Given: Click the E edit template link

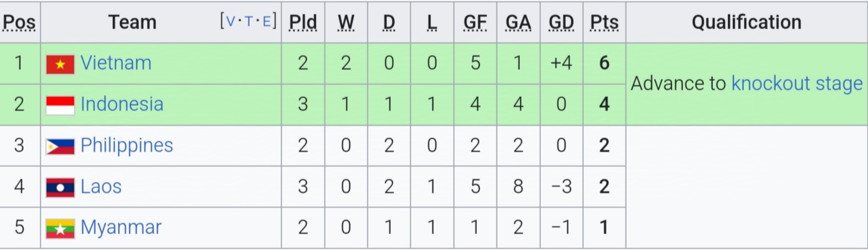Looking at the screenshot, I should [266, 22].
